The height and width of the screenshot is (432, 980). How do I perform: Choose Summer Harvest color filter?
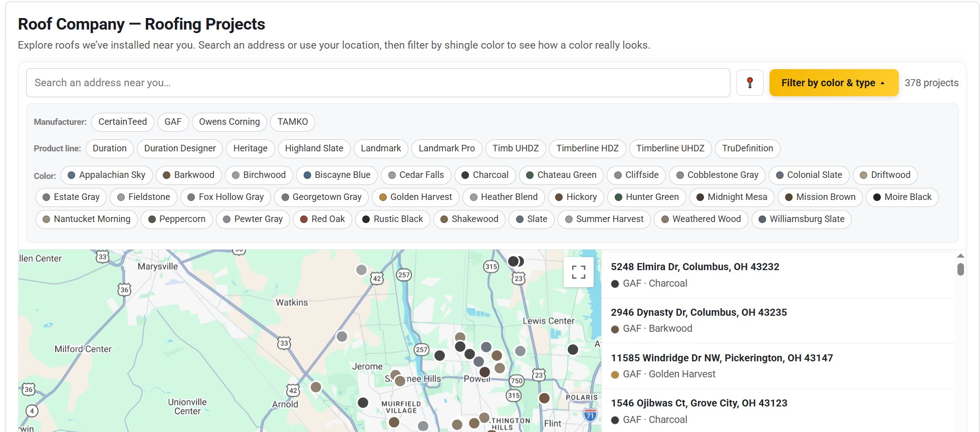coord(604,219)
